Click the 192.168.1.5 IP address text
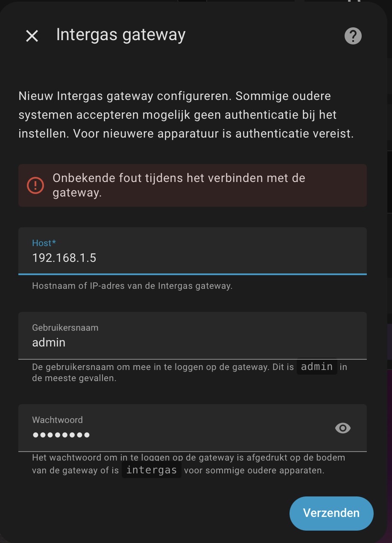 pos(64,258)
